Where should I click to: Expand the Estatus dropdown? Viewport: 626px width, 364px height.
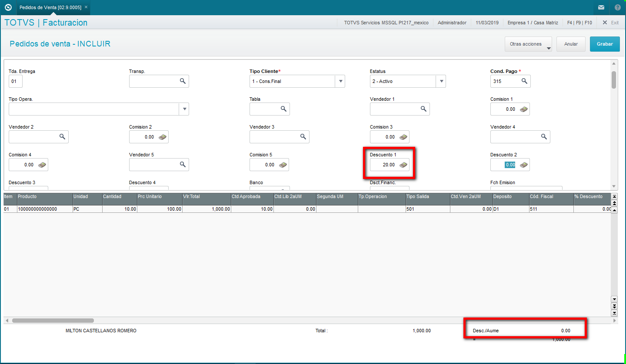pyautogui.click(x=441, y=81)
